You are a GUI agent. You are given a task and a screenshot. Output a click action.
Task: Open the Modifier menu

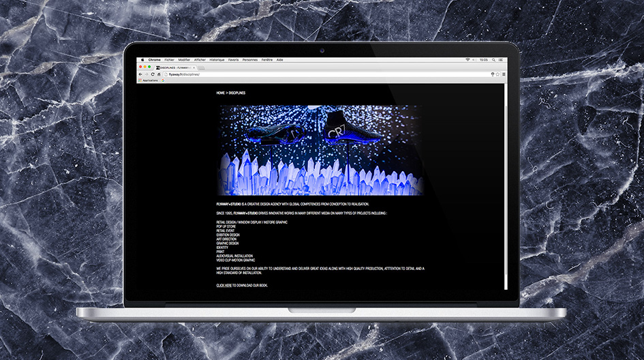pyautogui.click(x=184, y=60)
